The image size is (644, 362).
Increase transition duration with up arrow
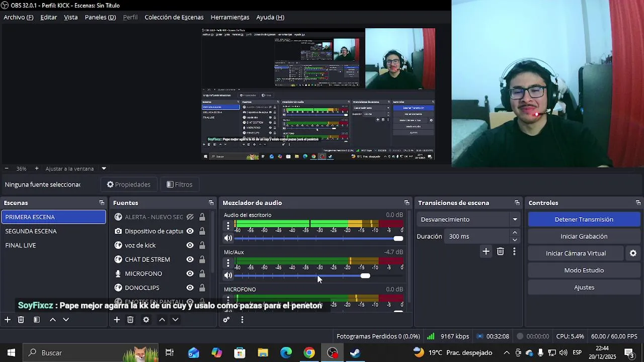(x=515, y=233)
